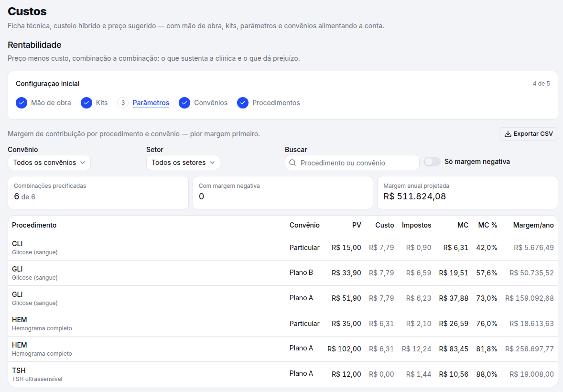The height and width of the screenshot is (392, 563).
Task: Click the Com margem negativa card
Action: [x=283, y=193]
